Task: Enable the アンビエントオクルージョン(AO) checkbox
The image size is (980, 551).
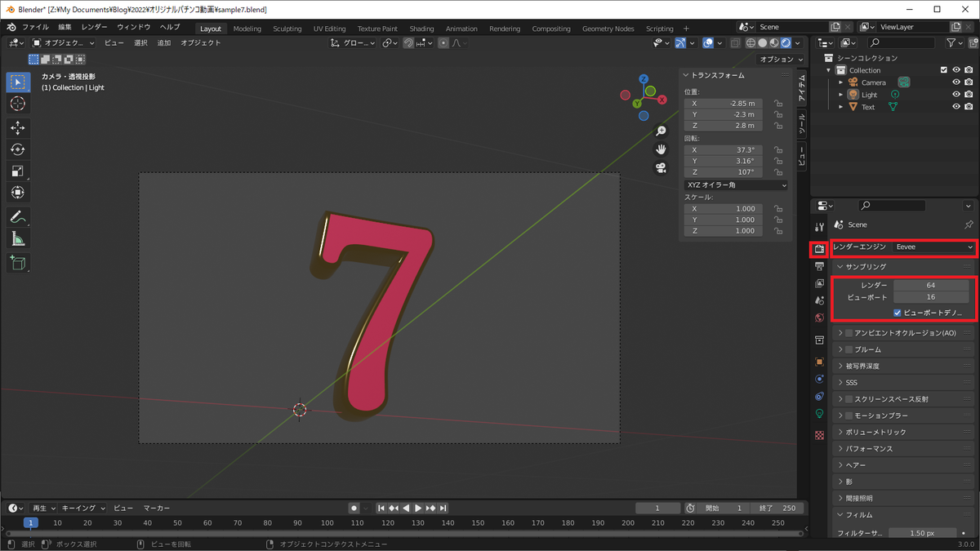Action: click(849, 333)
